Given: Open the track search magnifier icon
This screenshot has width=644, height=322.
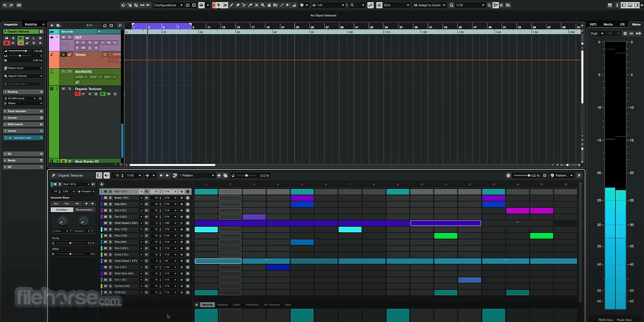Looking at the screenshot, I should 120,26.
